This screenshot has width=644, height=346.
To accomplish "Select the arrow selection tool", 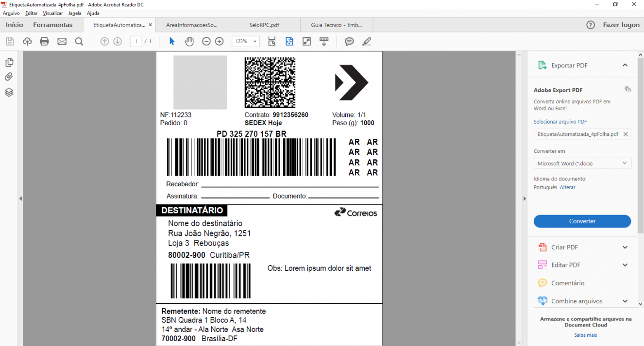I will [172, 42].
